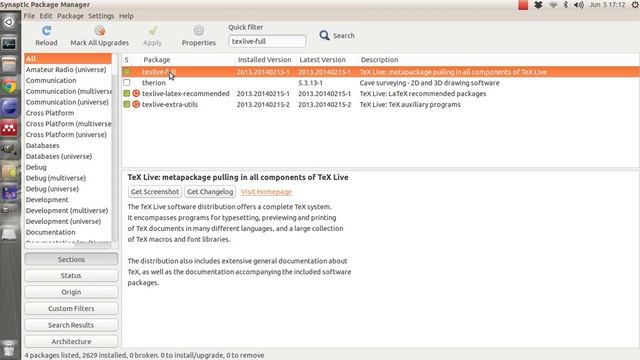Viewport: 640px width, 360px height.
Task: Open the Custom Filters view
Action: point(71,309)
